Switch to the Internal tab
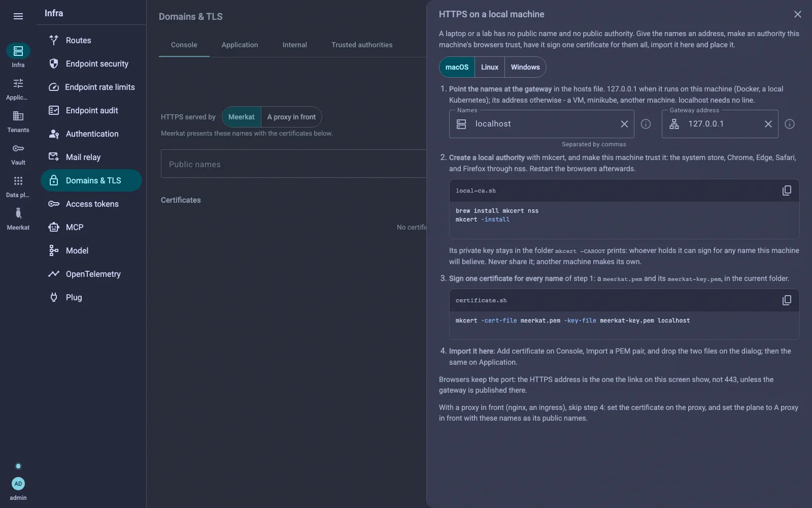 click(295, 45)
